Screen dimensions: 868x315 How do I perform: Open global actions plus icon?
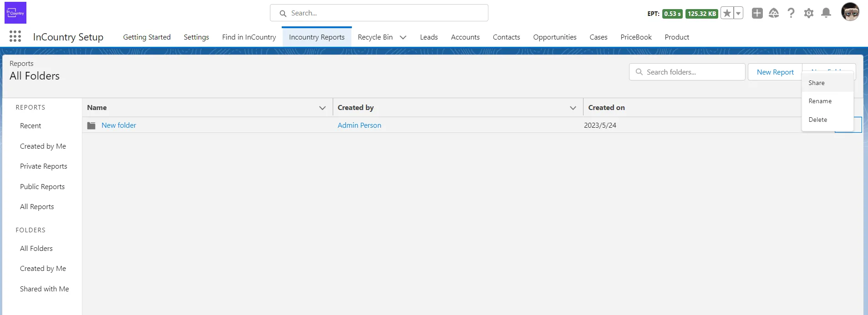point(757,13)
